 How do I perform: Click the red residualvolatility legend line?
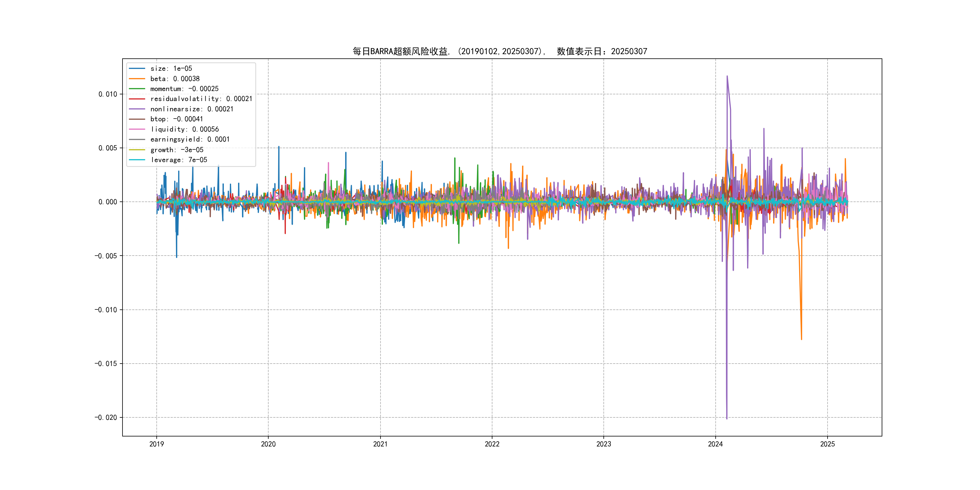click(x=137, y=99)
